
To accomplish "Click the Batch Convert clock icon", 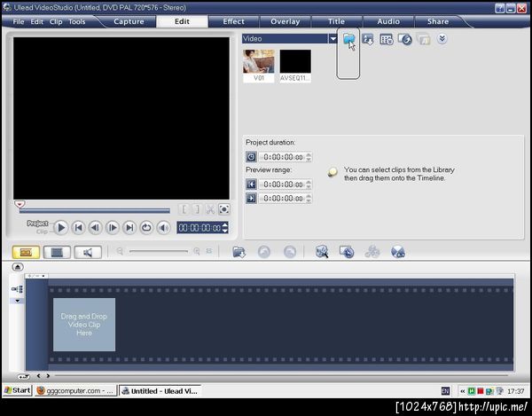I will pyautogui.click(x=347, y=252).
